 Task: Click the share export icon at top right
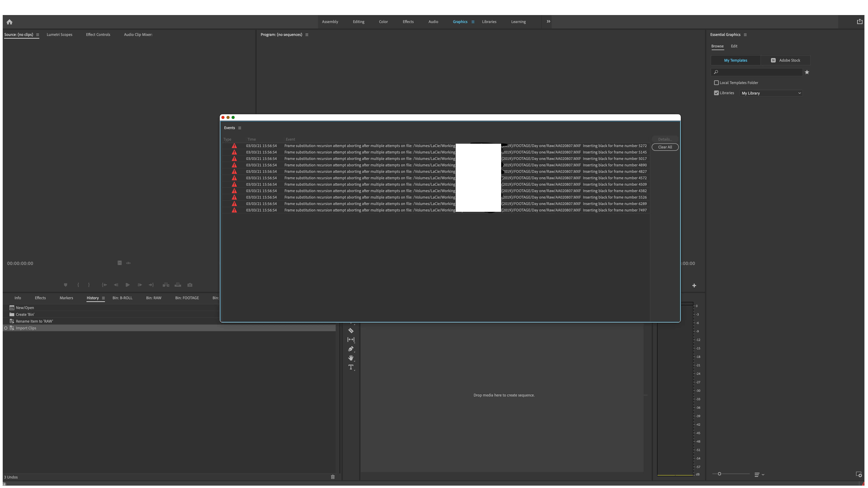point(860,22)
